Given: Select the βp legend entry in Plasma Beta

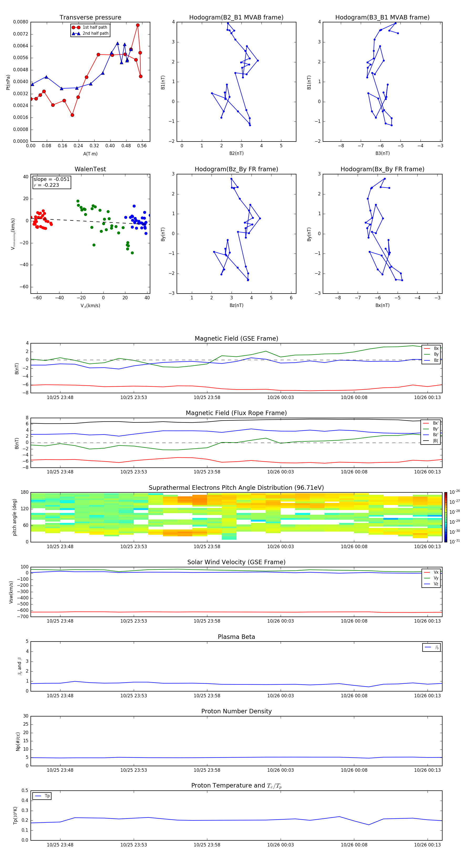Looking at the screenshot, I should click(x=431, y=647).
